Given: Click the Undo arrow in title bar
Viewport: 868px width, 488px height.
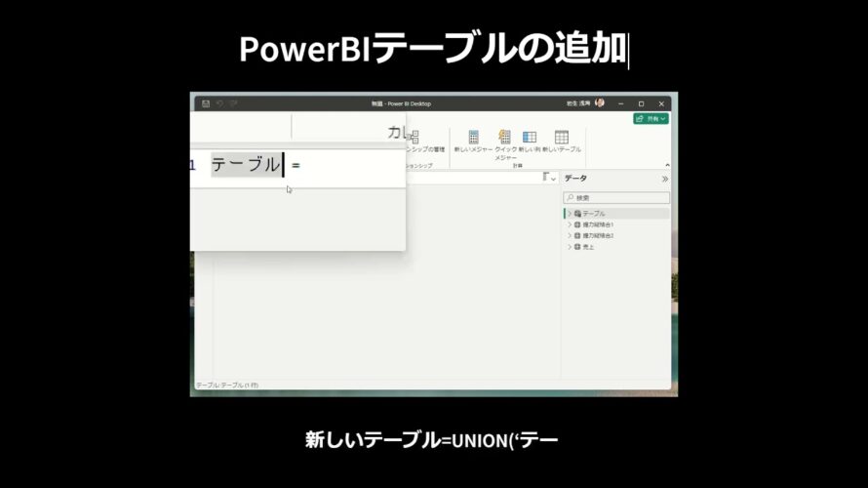Looking at the screenshot, I should coord(219,103).
